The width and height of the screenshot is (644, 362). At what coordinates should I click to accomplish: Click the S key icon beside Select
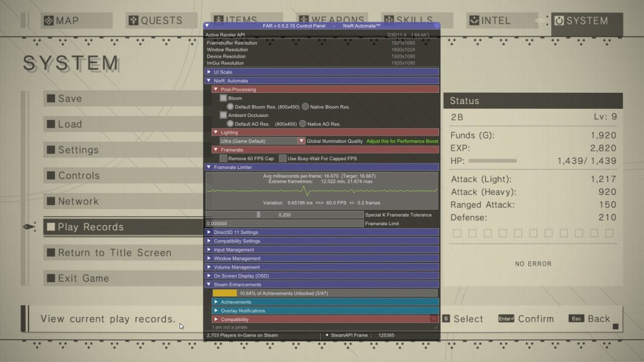[446, 319]
